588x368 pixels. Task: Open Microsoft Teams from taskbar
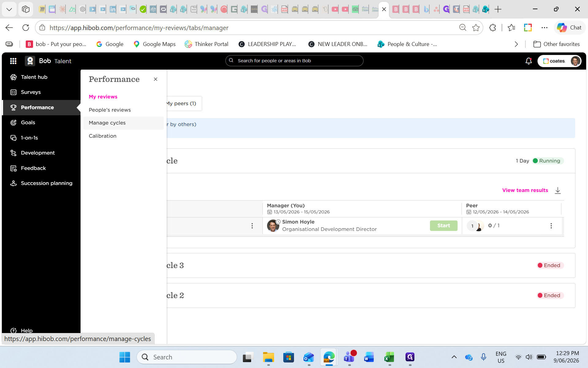coord(349,357)
